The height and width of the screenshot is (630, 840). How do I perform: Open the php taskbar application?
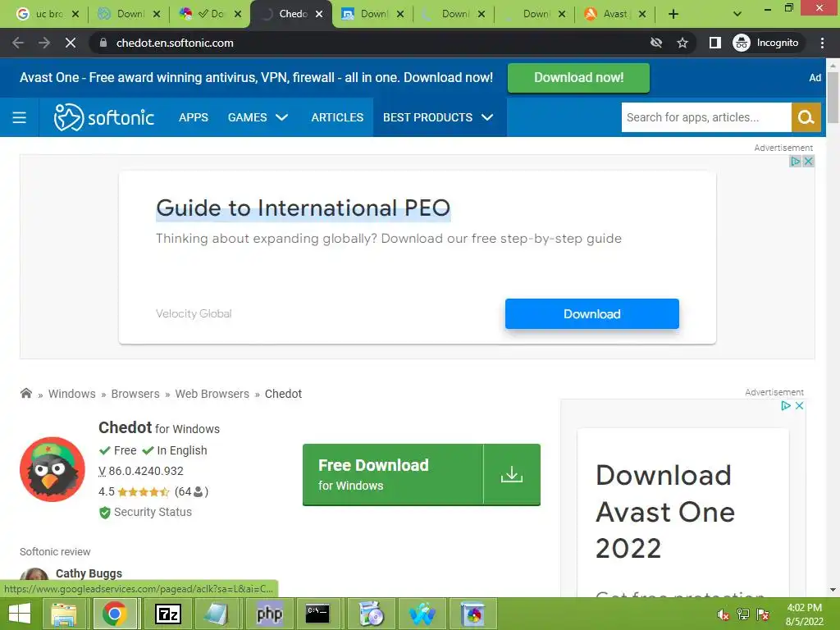click(x=269, y=614)
